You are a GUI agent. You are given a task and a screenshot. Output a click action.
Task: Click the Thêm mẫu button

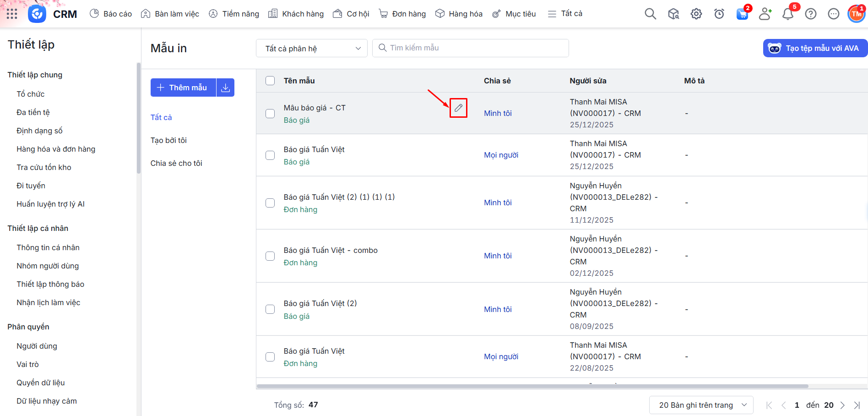(x=183, y=88)
